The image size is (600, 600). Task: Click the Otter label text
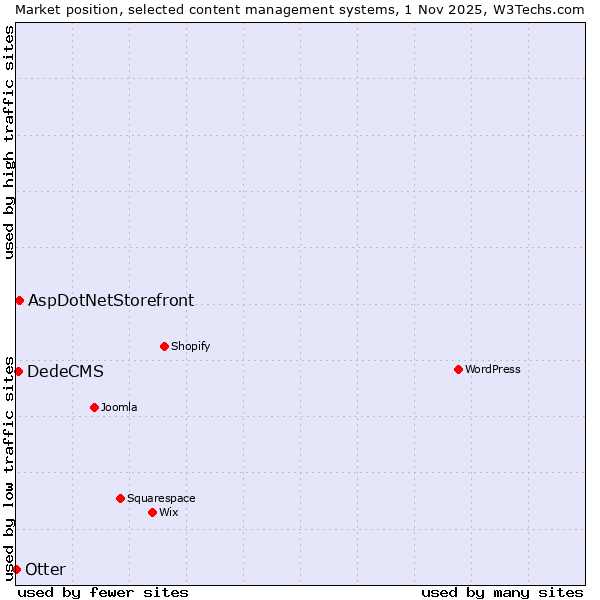pos(45,569)
